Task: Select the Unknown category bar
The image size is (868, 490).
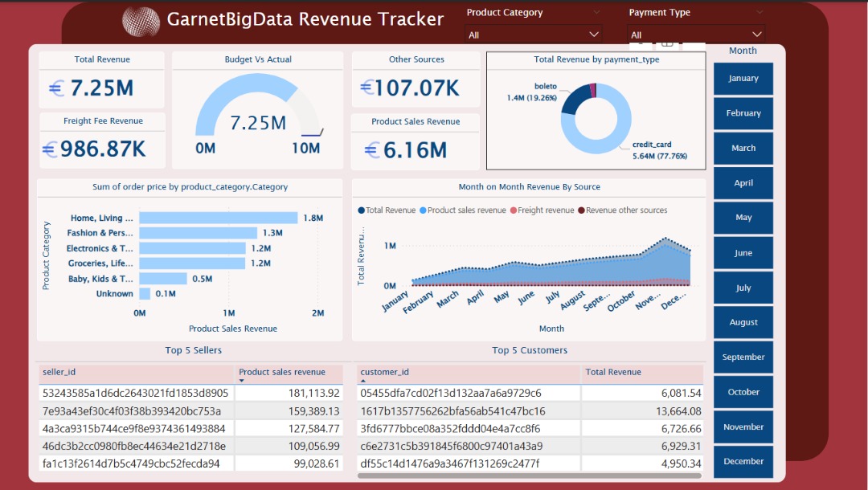Action: click(145, 294)
